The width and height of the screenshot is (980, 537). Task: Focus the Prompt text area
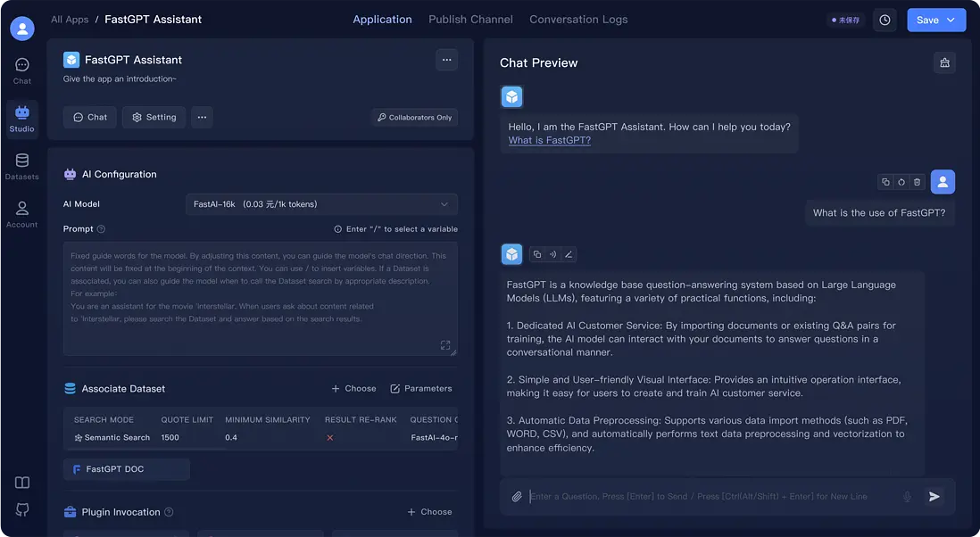260,299
